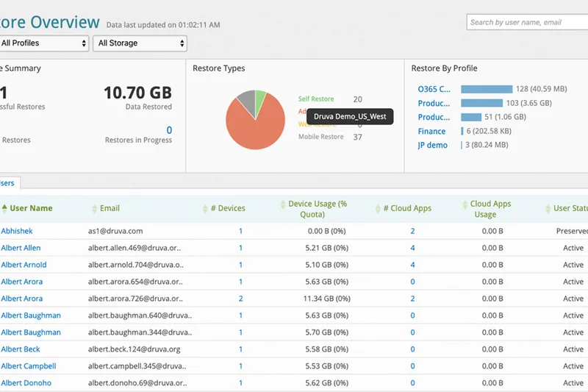Click Albert Arnold's cloud apps count
Image resolution: width=588 pixels, height=392 pixels.
tap(412, 265)
